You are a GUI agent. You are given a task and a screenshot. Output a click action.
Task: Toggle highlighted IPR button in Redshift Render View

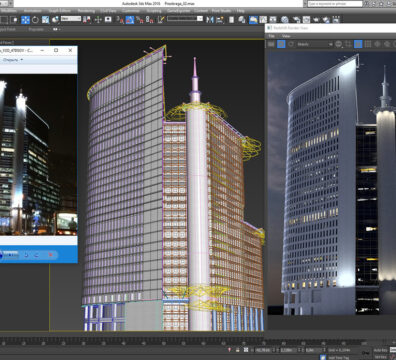tap(281, 44)
